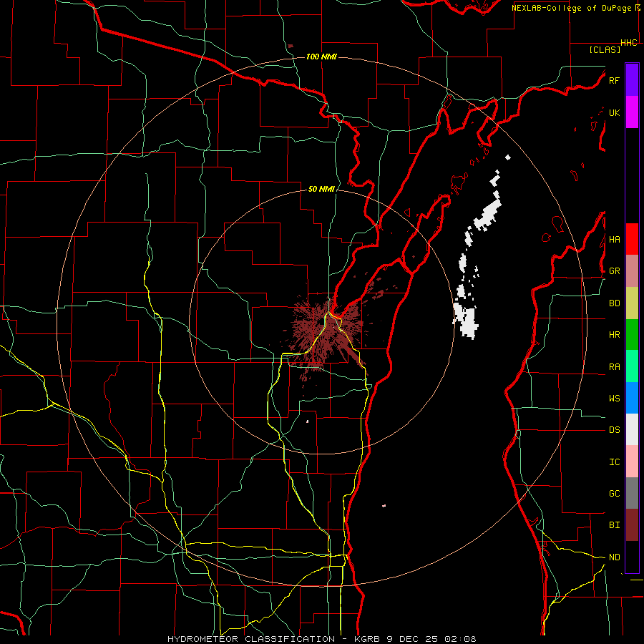This screenshot has height=644, width=644.
Task: Click the HA legend label
Action: (614, 240)
